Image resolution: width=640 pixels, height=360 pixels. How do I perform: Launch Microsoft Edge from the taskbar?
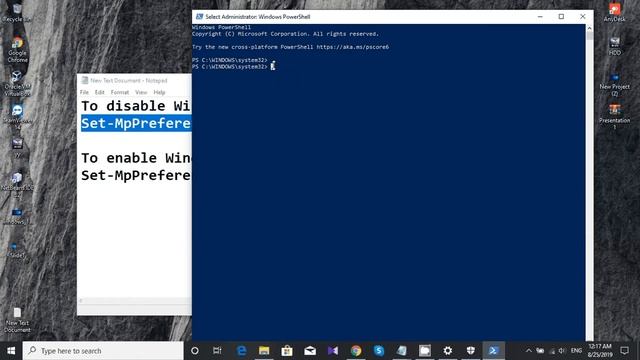(x=241, y=351)
